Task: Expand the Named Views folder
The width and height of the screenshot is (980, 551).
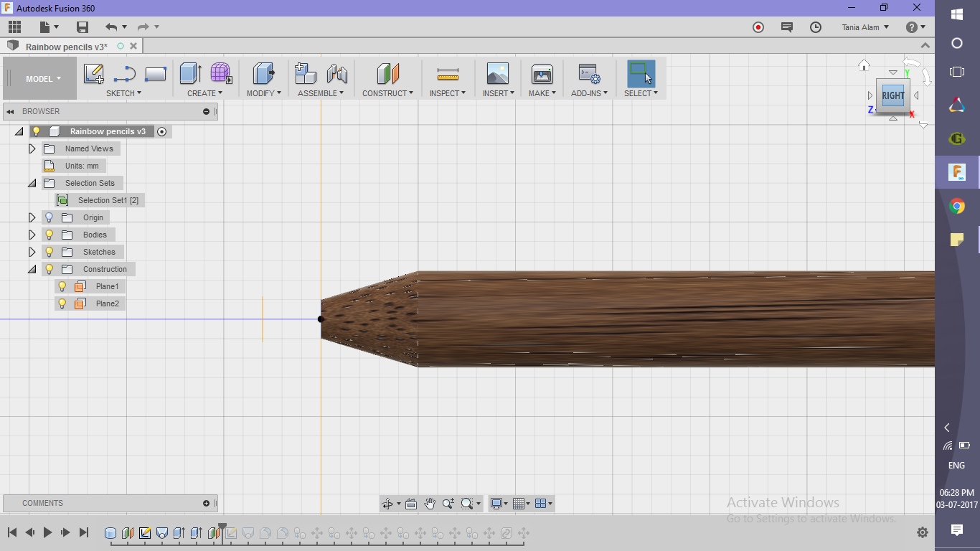Action: (x=32, y=149)
